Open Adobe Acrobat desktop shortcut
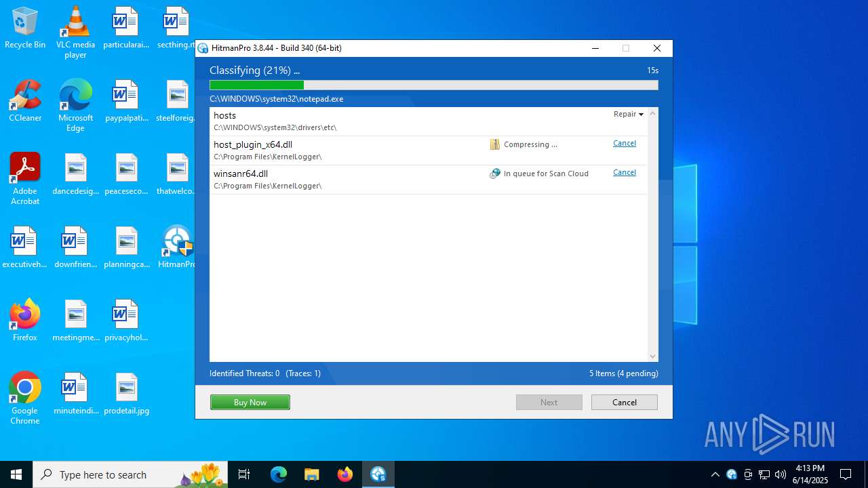868x488 pixels. (25, 179)
